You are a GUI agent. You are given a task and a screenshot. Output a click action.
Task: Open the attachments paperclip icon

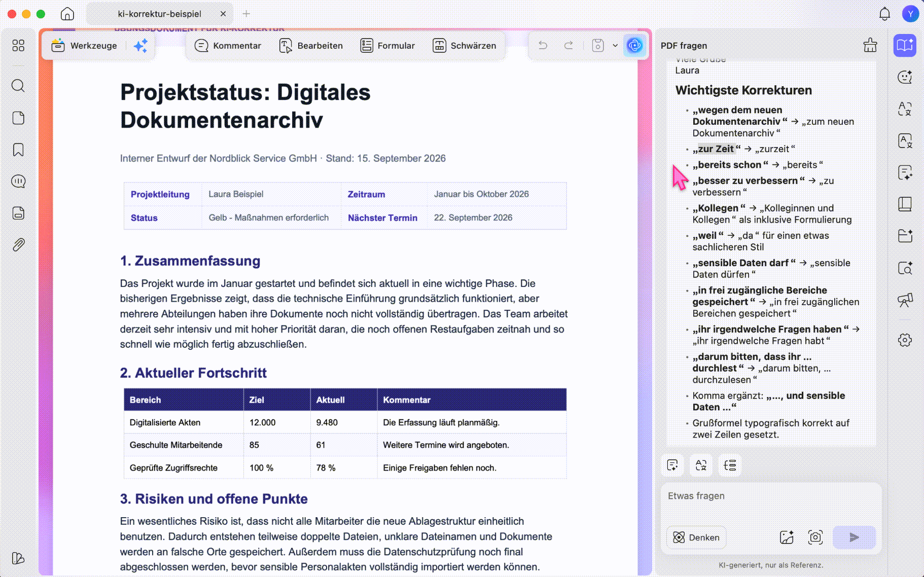point(18,245)
